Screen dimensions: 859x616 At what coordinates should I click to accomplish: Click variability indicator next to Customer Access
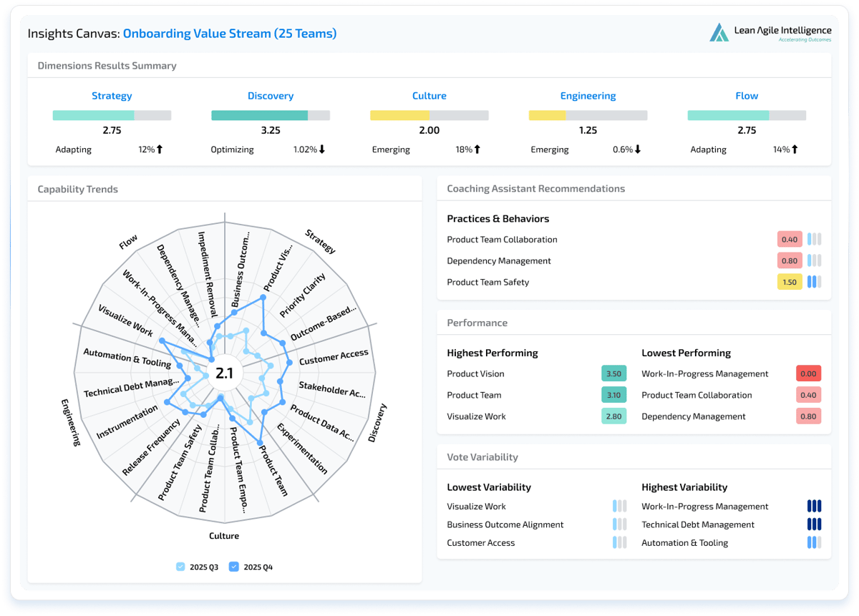[619, 542]
